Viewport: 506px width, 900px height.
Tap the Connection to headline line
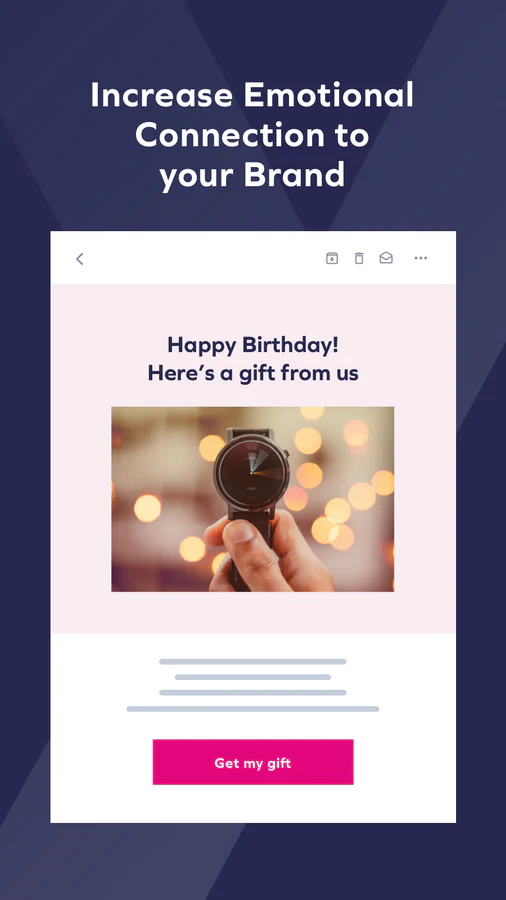pos(252,135)
